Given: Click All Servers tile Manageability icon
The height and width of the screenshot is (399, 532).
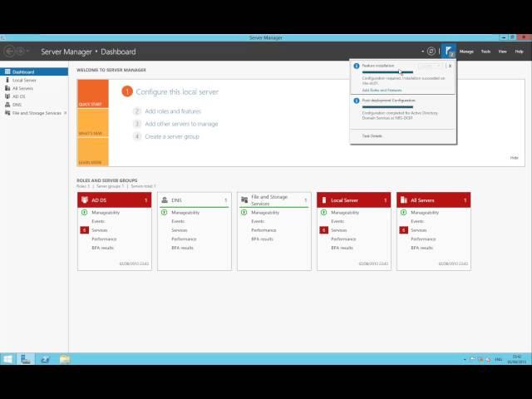Looking at the screenshot, I should [x=403, y=213].
